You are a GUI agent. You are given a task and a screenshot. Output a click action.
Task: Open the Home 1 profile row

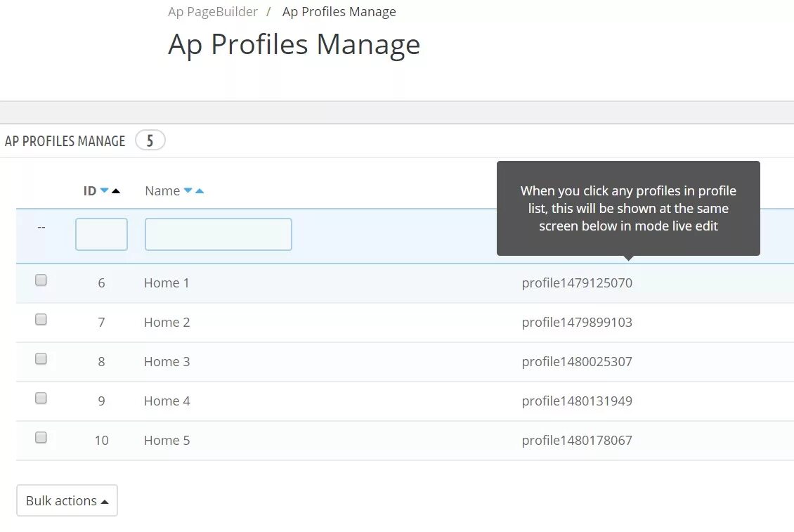(167, 283)
